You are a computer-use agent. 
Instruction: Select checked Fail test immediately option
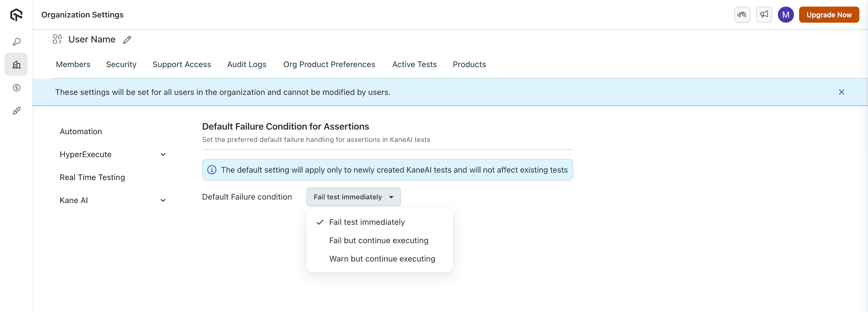(367, 222)
